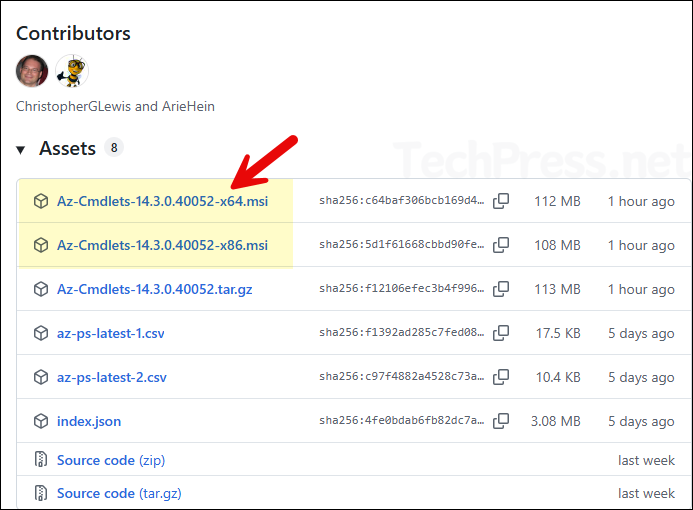The width and height of the screenshot is (693, 510).
Task: Download Az-Cmdlets-14.3.0.40052-x64.msi
Action: pyautogui.click(x=162, y=201)
